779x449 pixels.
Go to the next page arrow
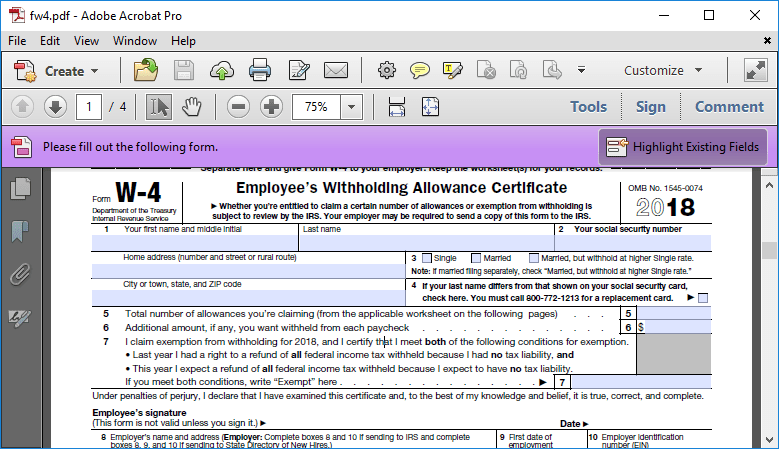coord(55,106)
